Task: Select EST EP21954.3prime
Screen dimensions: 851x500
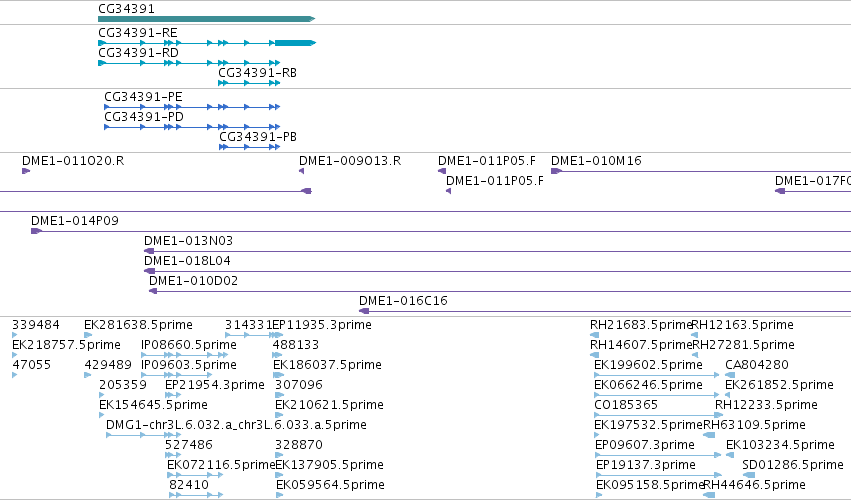Action: click(215, 385)
